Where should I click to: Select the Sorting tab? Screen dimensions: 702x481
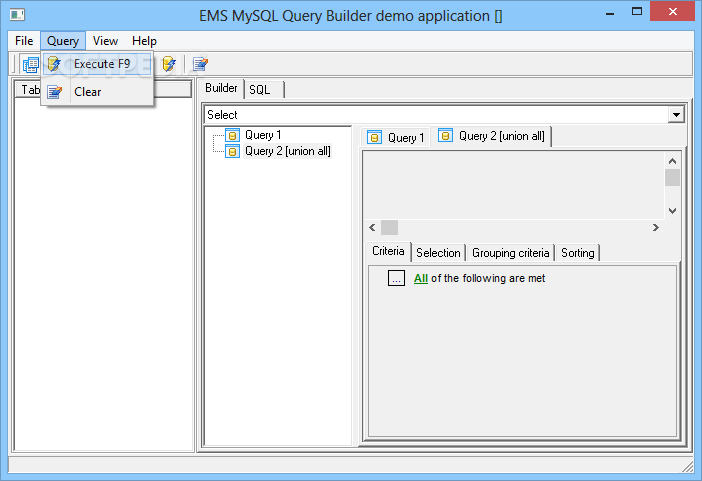tap(578, 253)
